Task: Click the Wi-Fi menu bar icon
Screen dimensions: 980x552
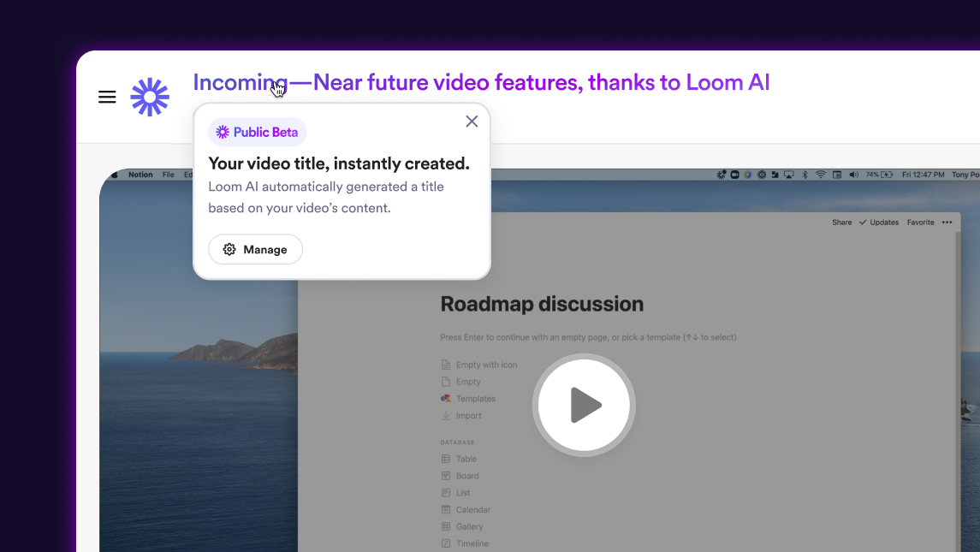Action: pyautogui.click(x=821, y=175)
